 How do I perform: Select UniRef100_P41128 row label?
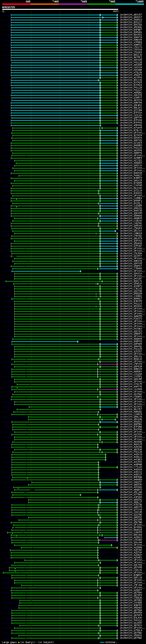[131, 63]
